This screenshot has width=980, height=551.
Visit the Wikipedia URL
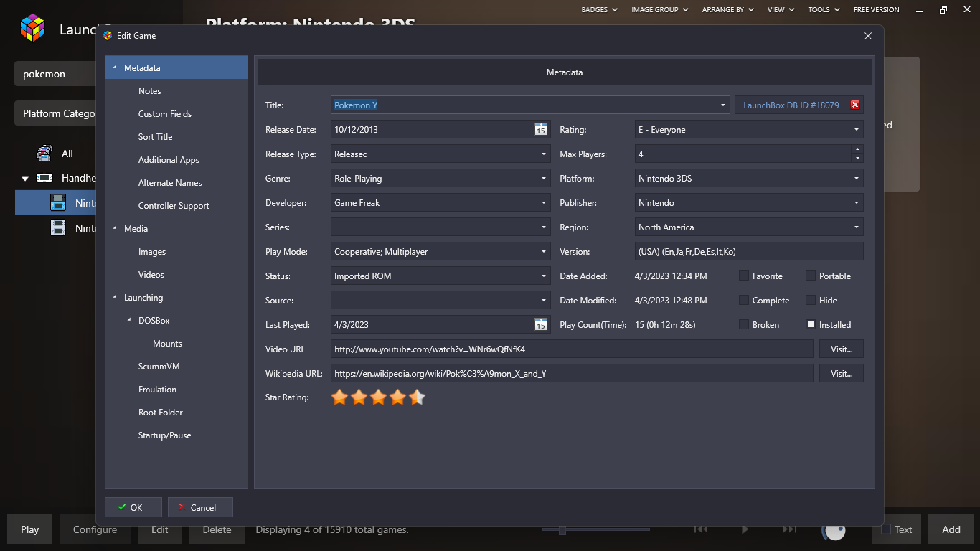tap(841, 374)
